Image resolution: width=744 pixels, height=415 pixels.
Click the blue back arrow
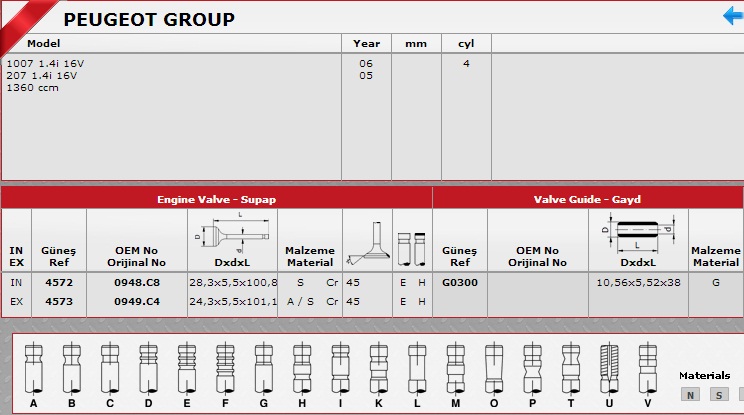tap(732, 16)
